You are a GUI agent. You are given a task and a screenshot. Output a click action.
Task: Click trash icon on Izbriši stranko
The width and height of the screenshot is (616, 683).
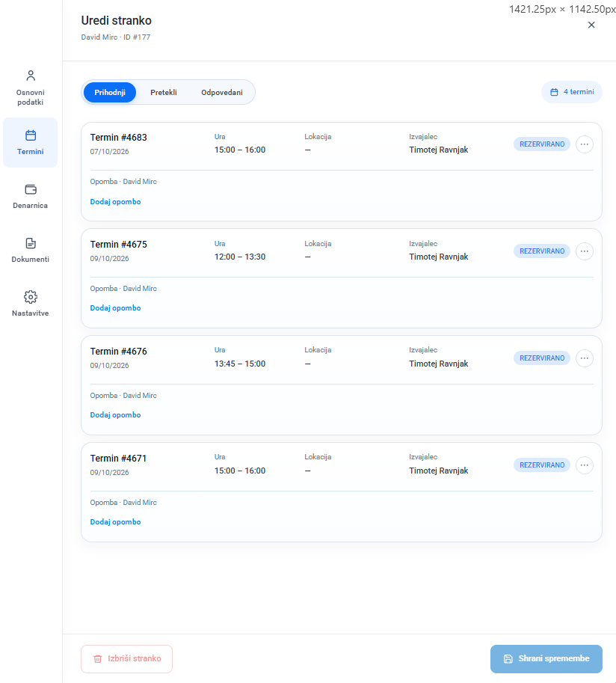point(98,659)
